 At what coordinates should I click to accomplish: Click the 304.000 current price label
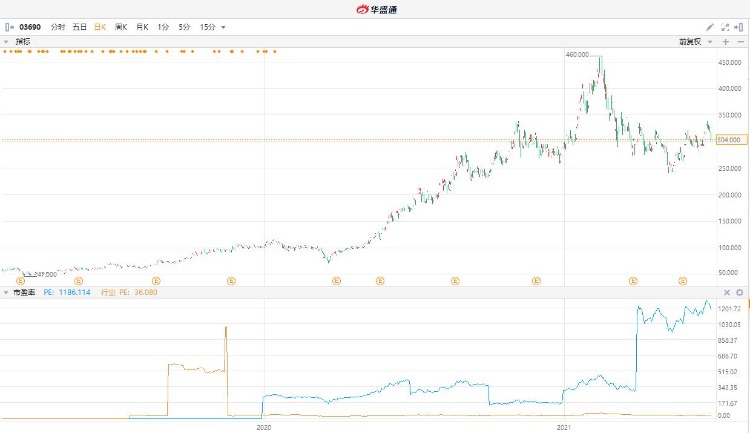[731, 140]
